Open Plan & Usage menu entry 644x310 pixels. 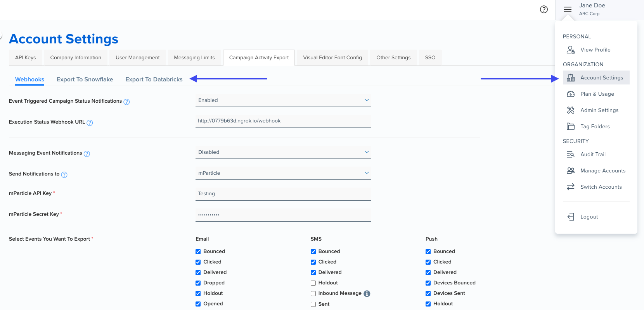(596, 94)
